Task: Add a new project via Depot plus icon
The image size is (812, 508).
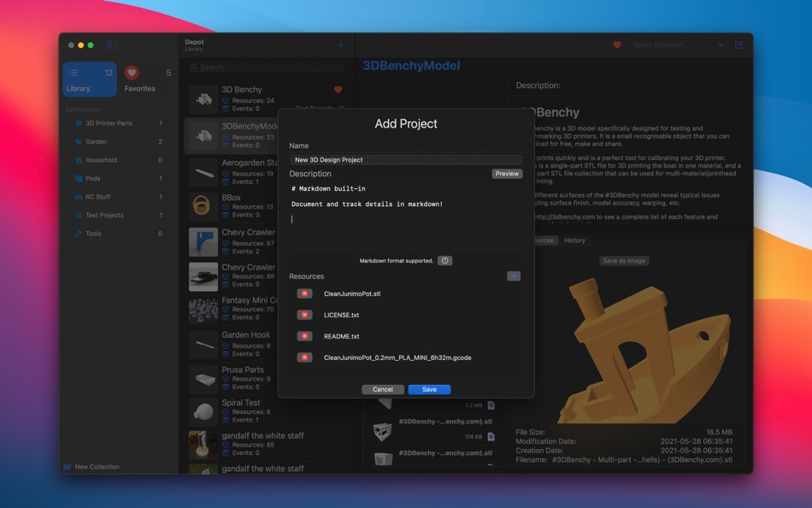Action: click(340, 45)
